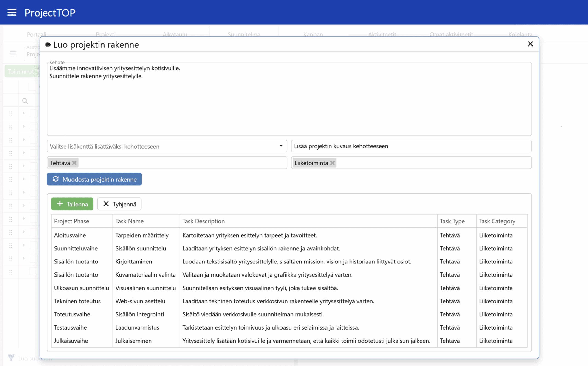The image size is (588, 366).
Task: Click the filter funnel icon
Action: point(11,358)
